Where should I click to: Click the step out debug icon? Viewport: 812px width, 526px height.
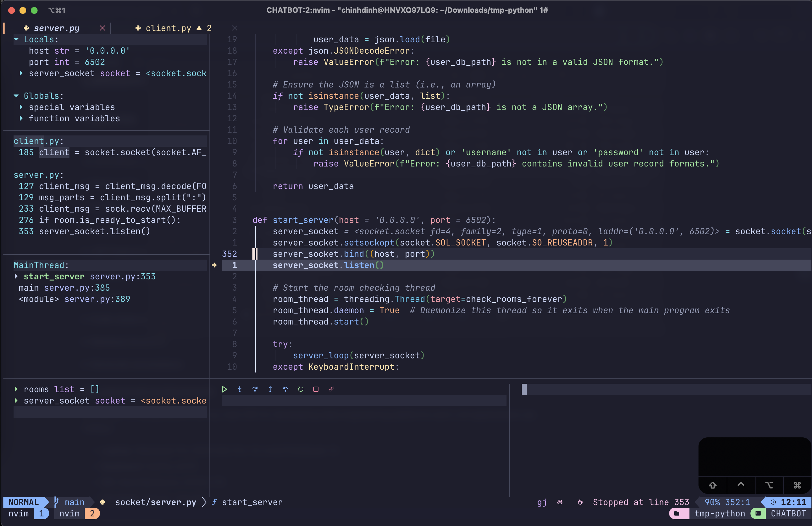pyautogui.click(x=270, y=389)
